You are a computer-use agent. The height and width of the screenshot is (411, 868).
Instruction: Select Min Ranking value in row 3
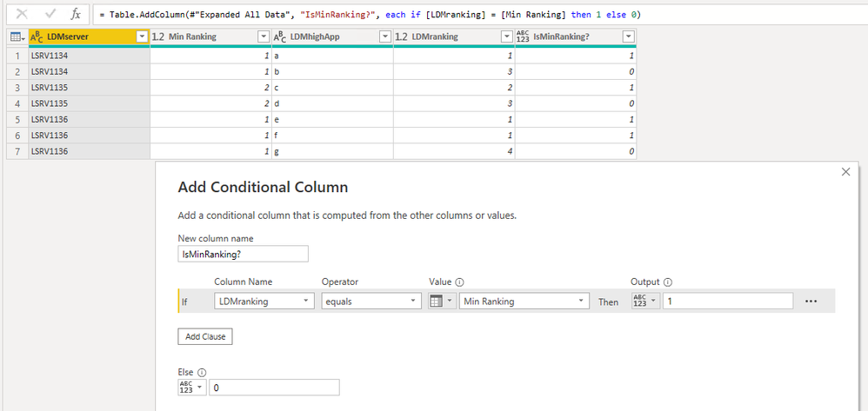210,88
